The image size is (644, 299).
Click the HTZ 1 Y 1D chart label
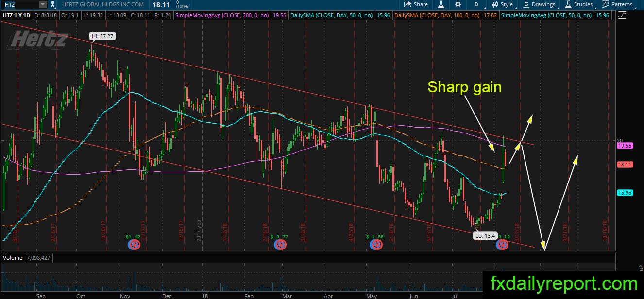point(16,16)
